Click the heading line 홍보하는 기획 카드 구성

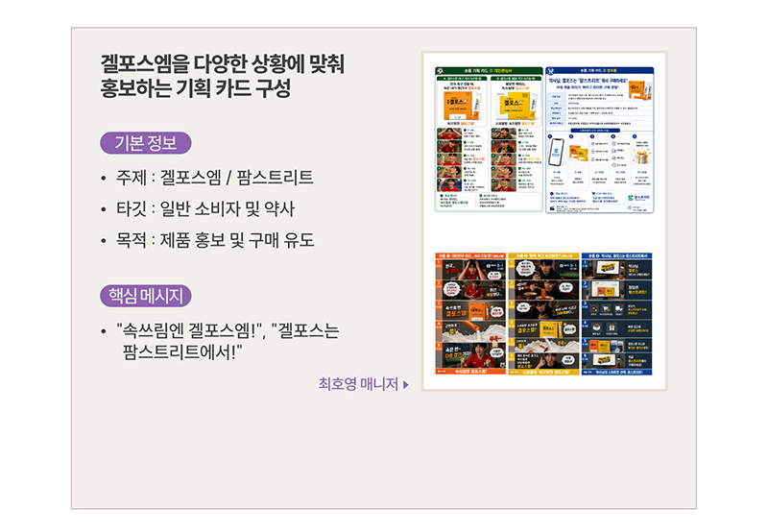[x=196, y=88]
